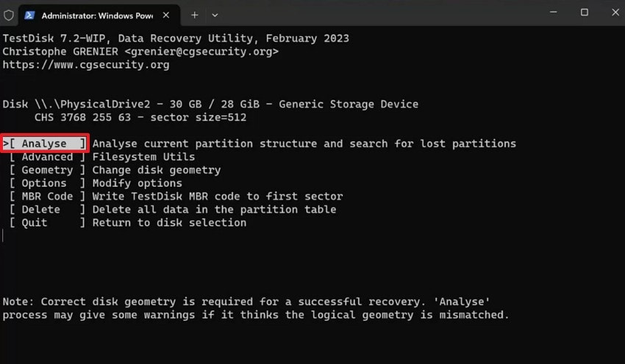The height and width of the screenshot is (364, 625).
Task: Select the MBR Code option
Action: pos(47,196)
